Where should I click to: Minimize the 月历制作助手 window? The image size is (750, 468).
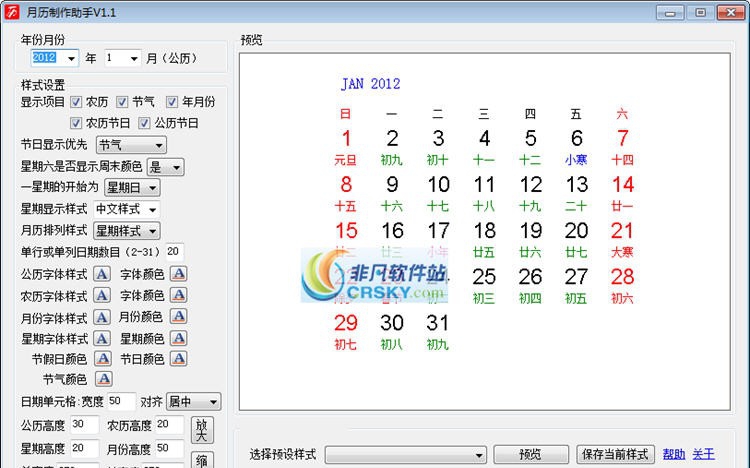[670, 12]
